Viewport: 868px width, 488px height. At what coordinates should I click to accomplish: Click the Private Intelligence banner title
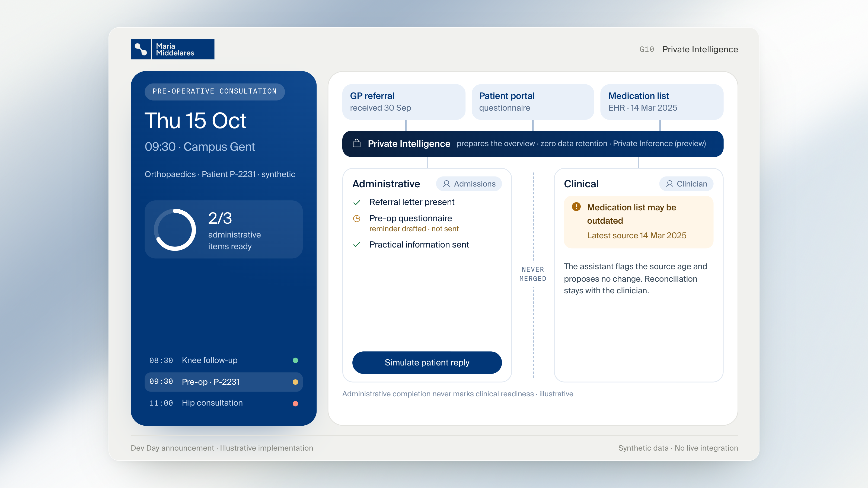point(409,144)
